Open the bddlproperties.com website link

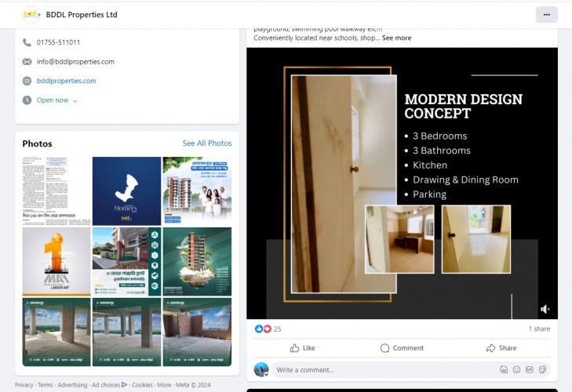tap(67, 81)
